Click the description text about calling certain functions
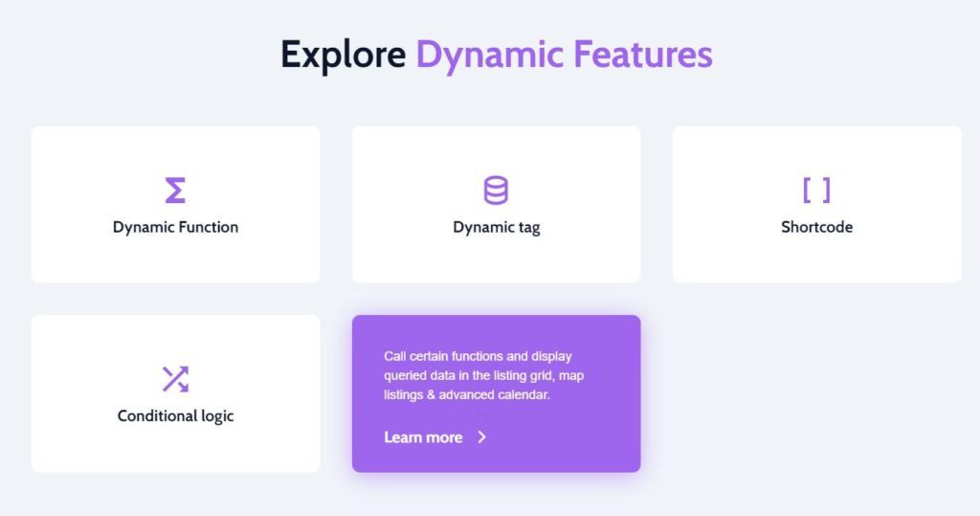This screenshot has height=516, width=980. (x=483, y=375)
